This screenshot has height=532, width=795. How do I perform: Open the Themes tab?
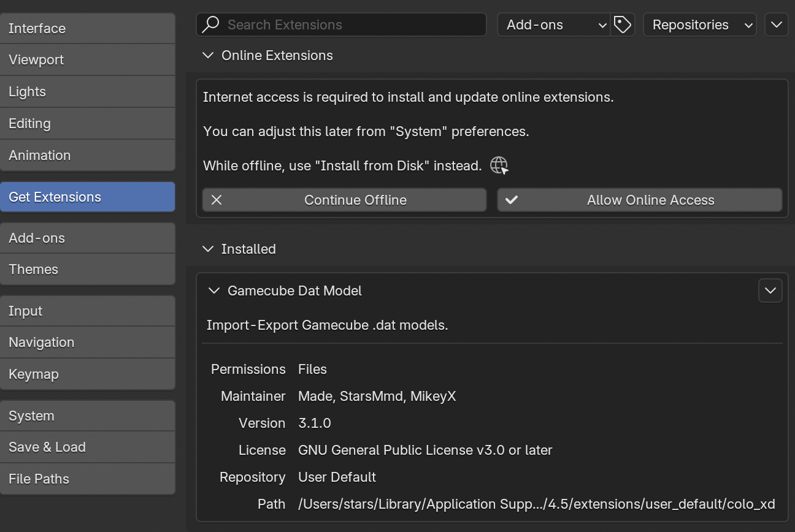(88, 270)
